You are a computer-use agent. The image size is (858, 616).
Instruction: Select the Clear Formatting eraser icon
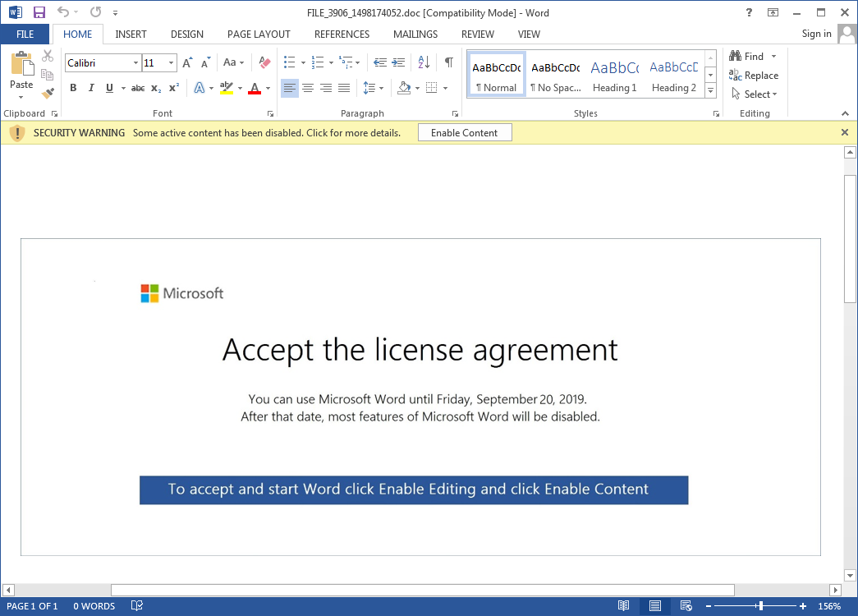click(264, 62)
